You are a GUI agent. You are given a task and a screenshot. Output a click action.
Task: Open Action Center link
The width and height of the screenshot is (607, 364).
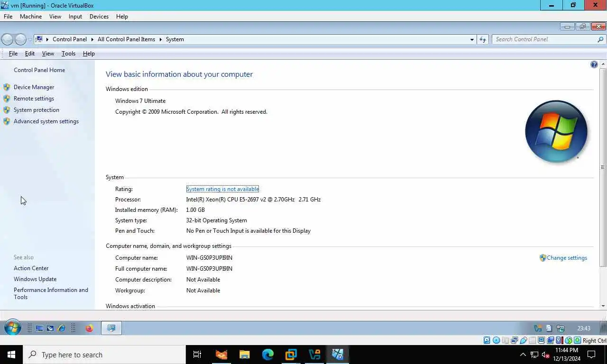pos(31,268)
